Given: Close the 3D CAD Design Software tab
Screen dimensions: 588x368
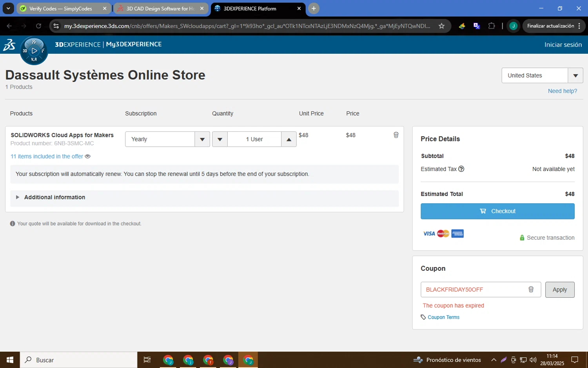Looking at the screenshot, I should pyautogui.click(x=202, y=8).
